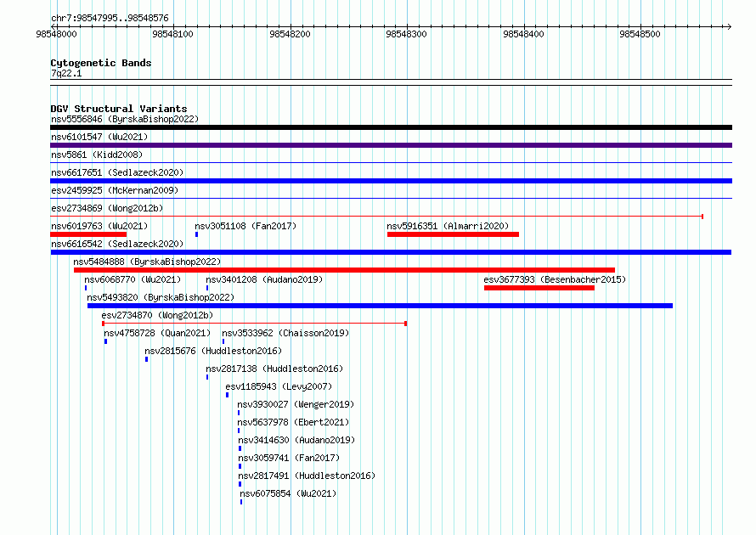Viewport: 756px width, 535px height.
Task: Click the thin red esv2734870 line
Action: click(255, 324)
